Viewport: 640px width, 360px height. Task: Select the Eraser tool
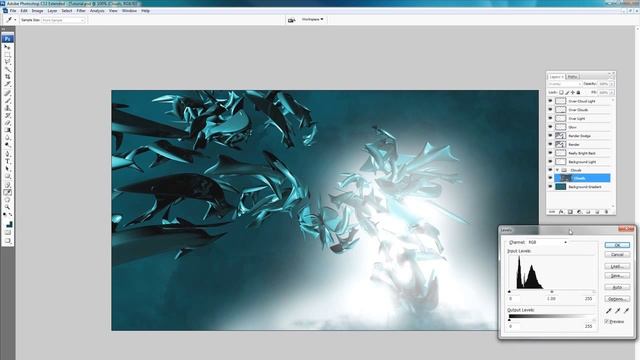pos(7,123)
